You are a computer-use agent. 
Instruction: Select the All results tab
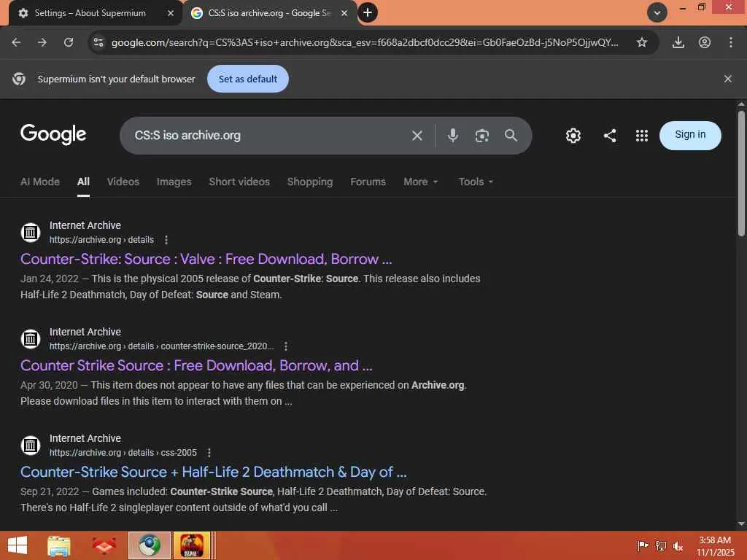pyautogui.click(x=83, y=182)
